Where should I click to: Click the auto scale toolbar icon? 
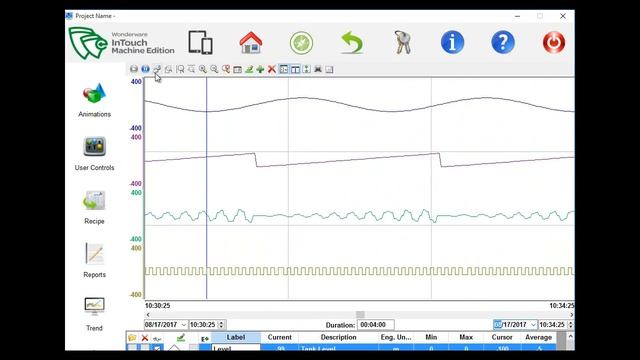tap(307, 69)
